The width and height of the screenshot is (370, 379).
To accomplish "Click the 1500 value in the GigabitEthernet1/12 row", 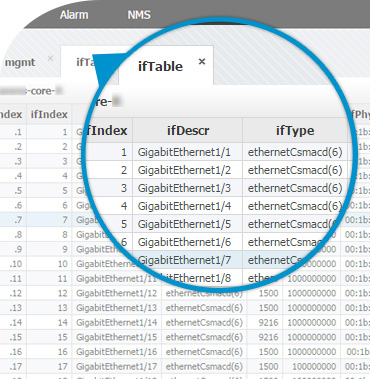I will point(268,293).
